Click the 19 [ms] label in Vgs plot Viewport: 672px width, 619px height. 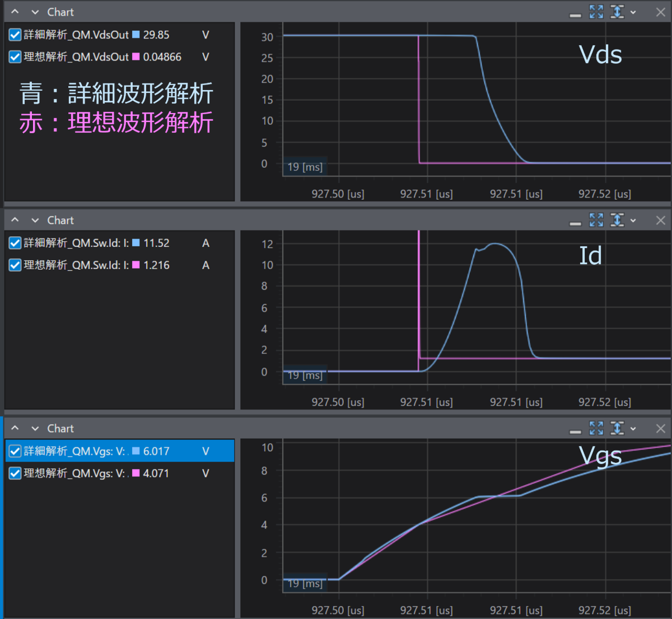[305, 583]
